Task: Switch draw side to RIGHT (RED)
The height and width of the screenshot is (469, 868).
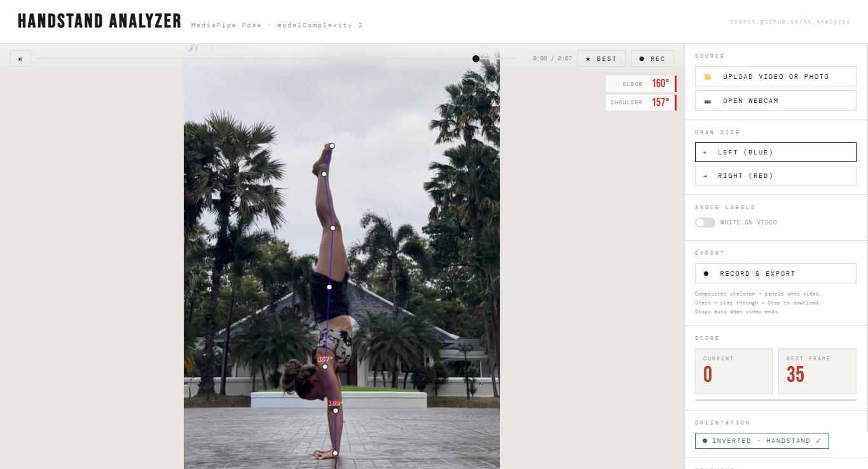Action: [x=775, y=175]
